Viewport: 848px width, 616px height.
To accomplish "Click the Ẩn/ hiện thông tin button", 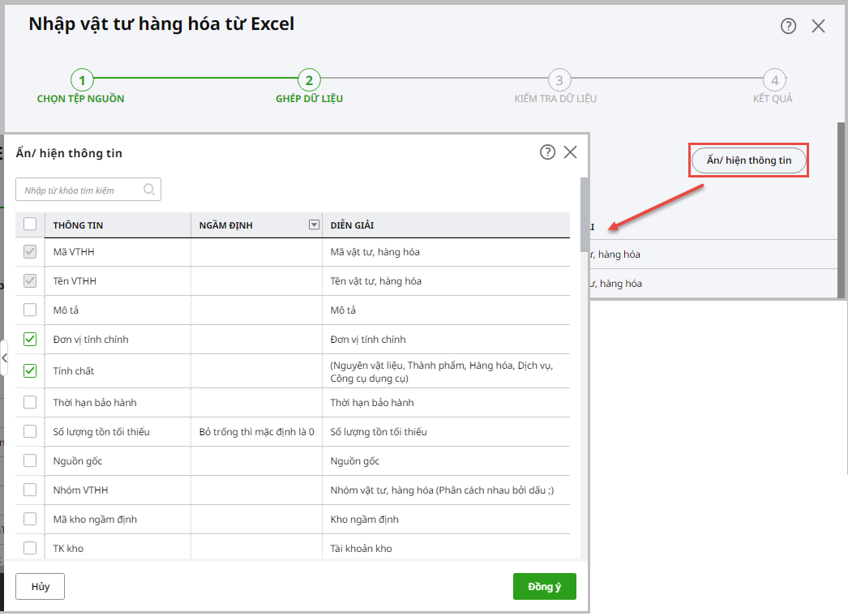I will [748, 160].
